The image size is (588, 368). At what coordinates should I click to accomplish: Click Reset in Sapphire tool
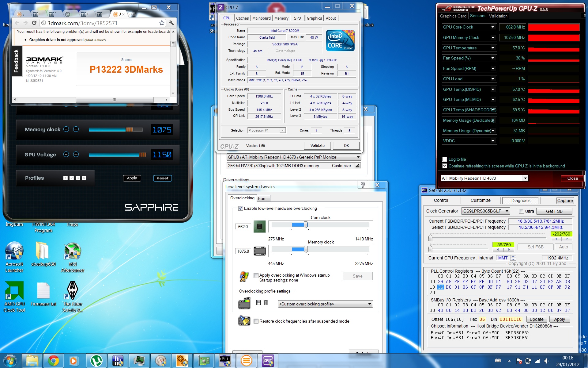pyautogui.click(x=162, y=178)
